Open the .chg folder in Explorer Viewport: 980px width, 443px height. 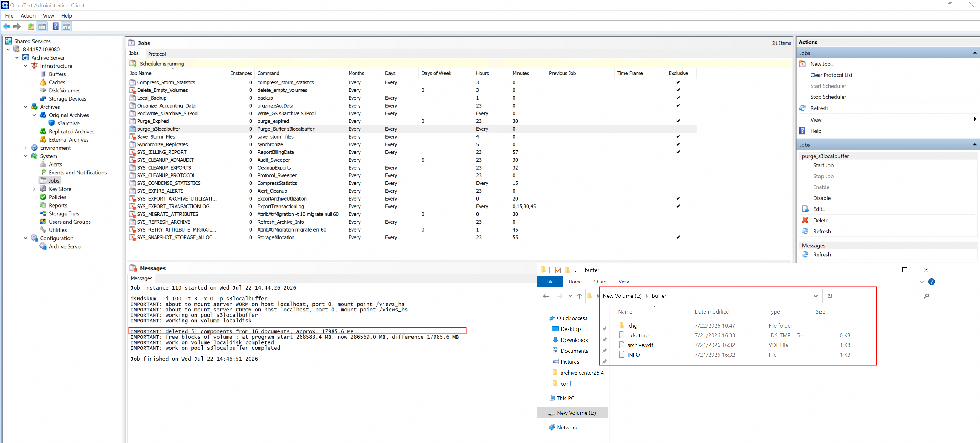click(632, 326)
